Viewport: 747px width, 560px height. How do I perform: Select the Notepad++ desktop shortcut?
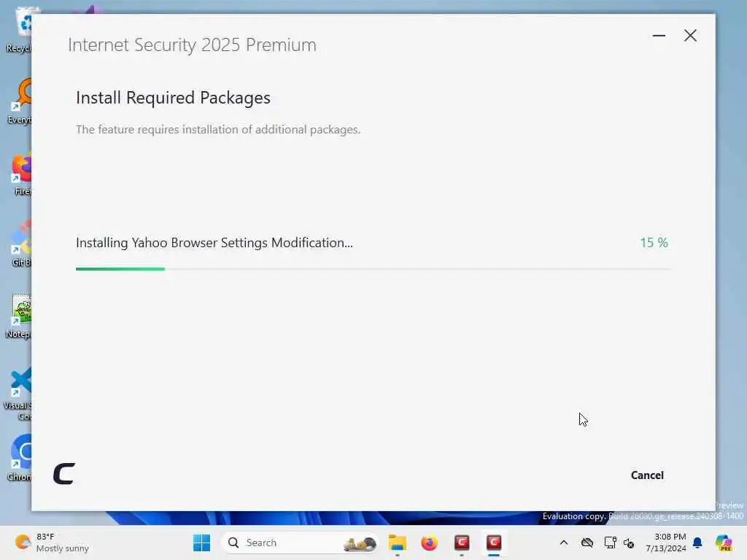19,316
